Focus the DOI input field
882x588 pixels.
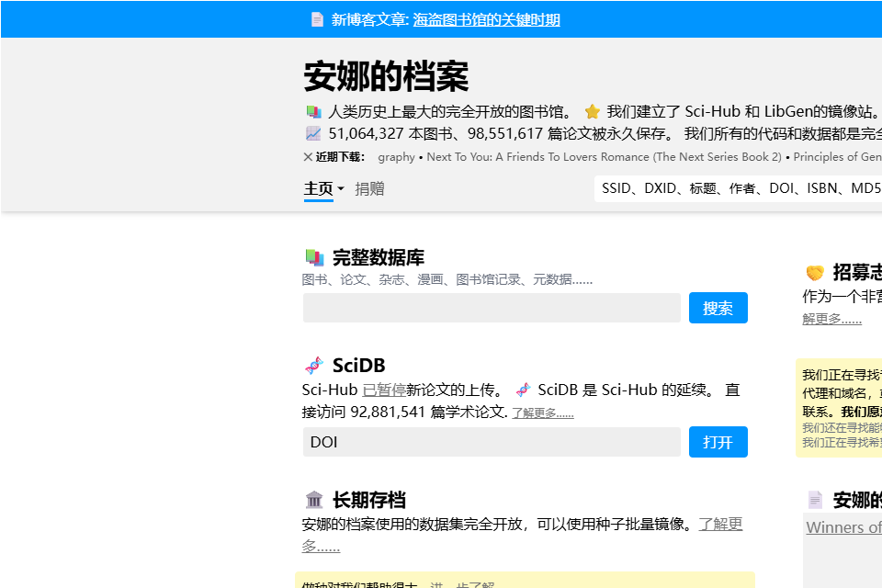(x=492, y=442)
